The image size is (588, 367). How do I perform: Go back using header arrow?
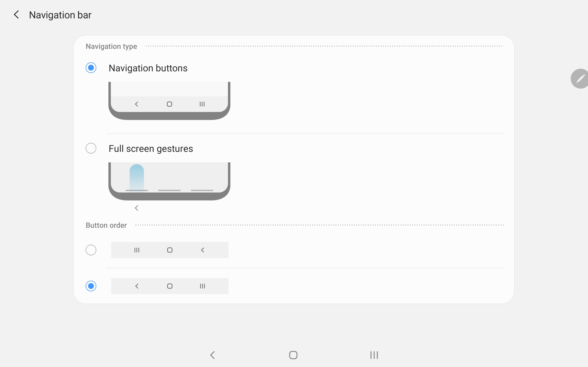coord(16,15)
